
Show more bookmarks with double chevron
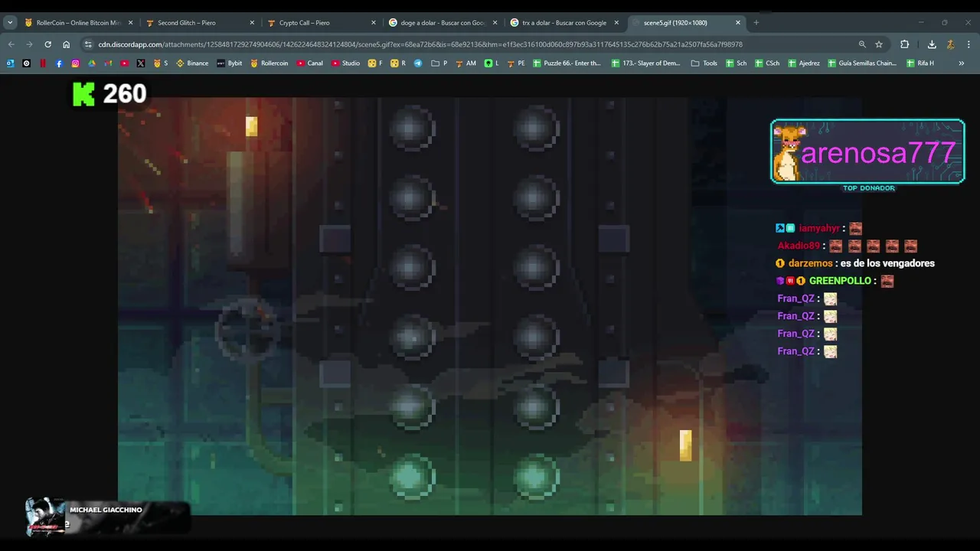pyautogui.click(x=962, y=63)
